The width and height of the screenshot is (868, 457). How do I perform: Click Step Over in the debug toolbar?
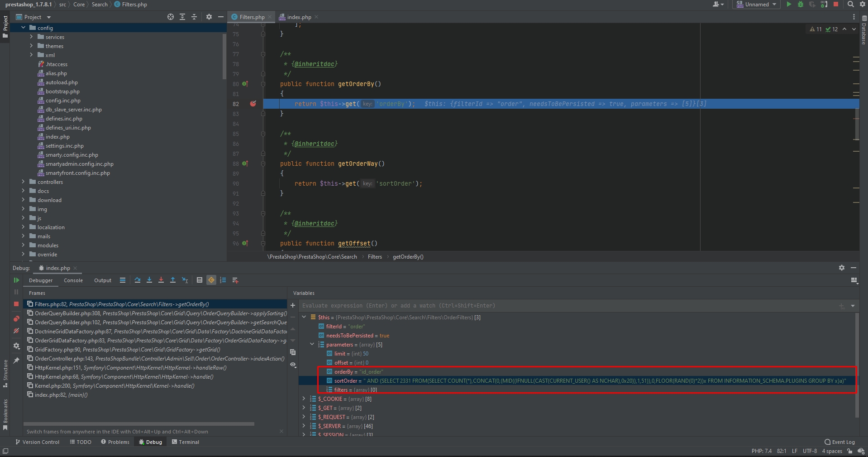(x=138, y=280)
